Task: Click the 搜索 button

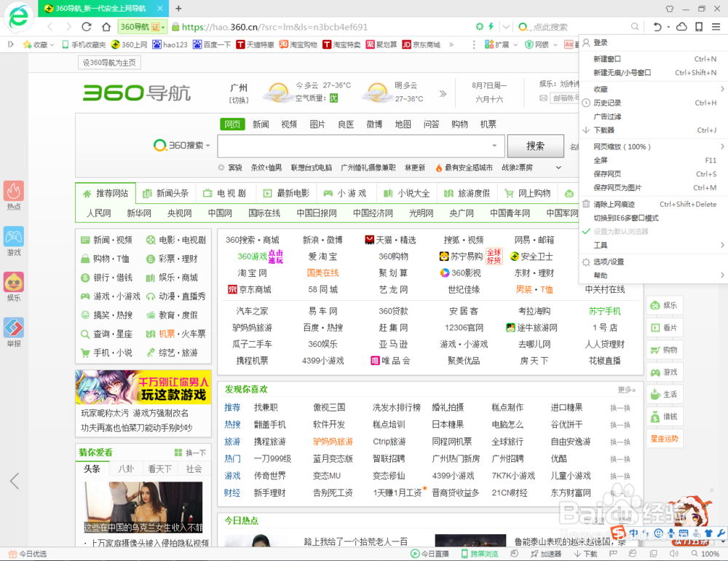Action: [x=535, y=146]
